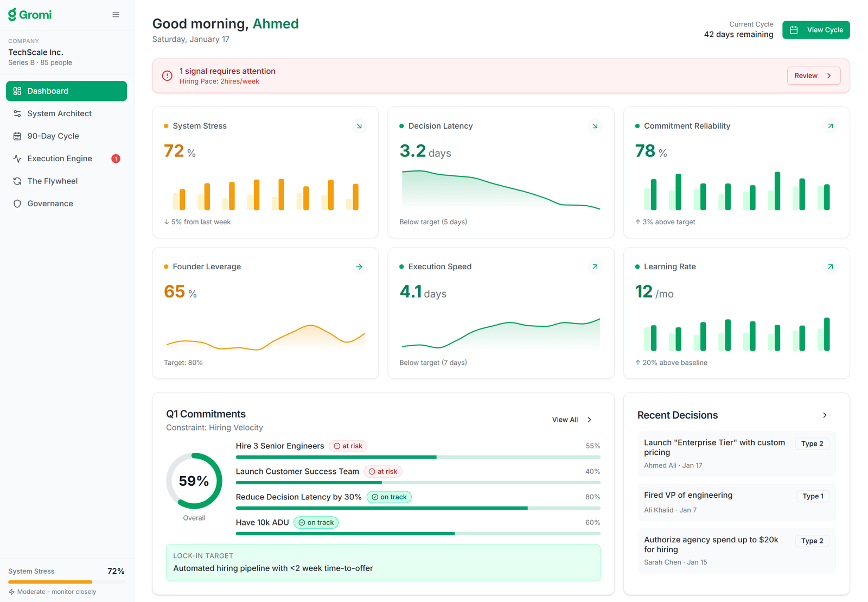Viewport: 868px width, 602px height.
Task: Click Founder Leverage trend arrow icon
Action: point(359,267)
